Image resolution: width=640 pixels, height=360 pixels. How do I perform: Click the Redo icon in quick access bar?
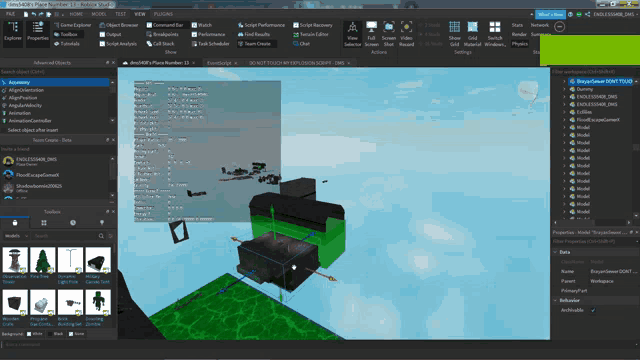pyautogui.click(x=41, y=14)
